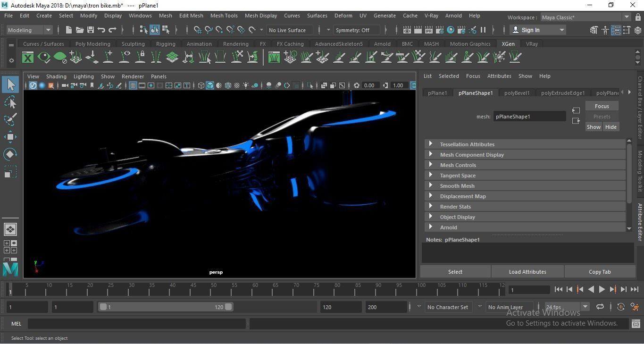The width and height of the screenshot is (644, 344).
Task: Click the green leaf XGen shelf icon
Action: (x=60, y=58)
